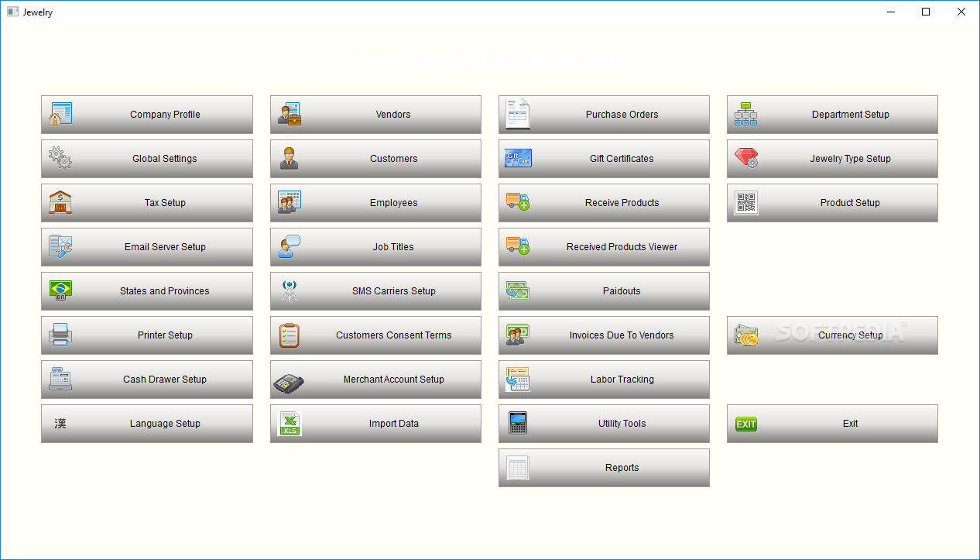The width and height of the screenshot is (980, 560).
Task: Click the printer icon for Printer Setup
Action: tap(60, 335)
